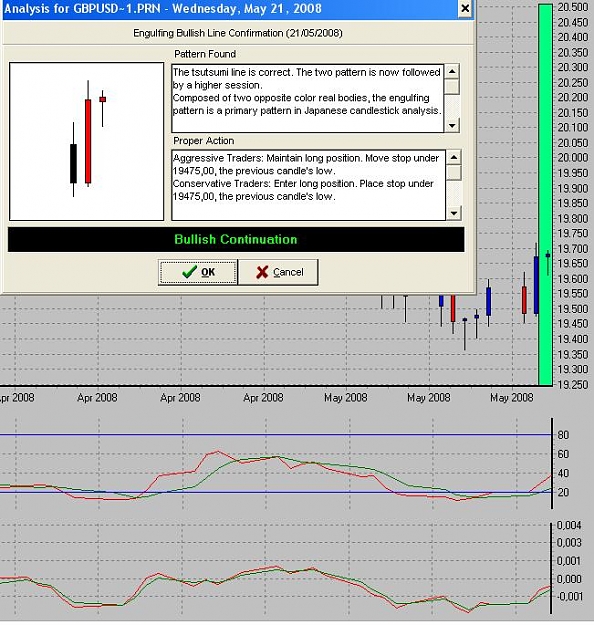Close the Analysis dialog with the X
This screenshot has width=594, height=625.
[465, 8]
